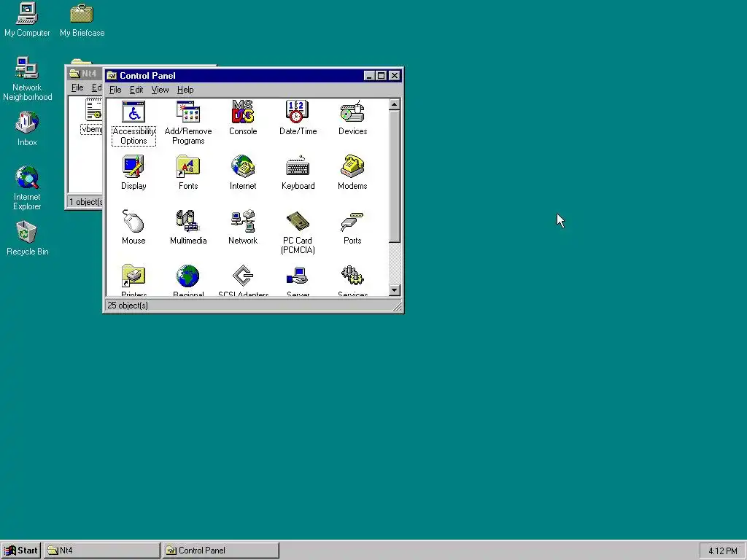Switch to Nt4 via the taskbar button
This screenshot has height=560, width=747.
(102, 551)
